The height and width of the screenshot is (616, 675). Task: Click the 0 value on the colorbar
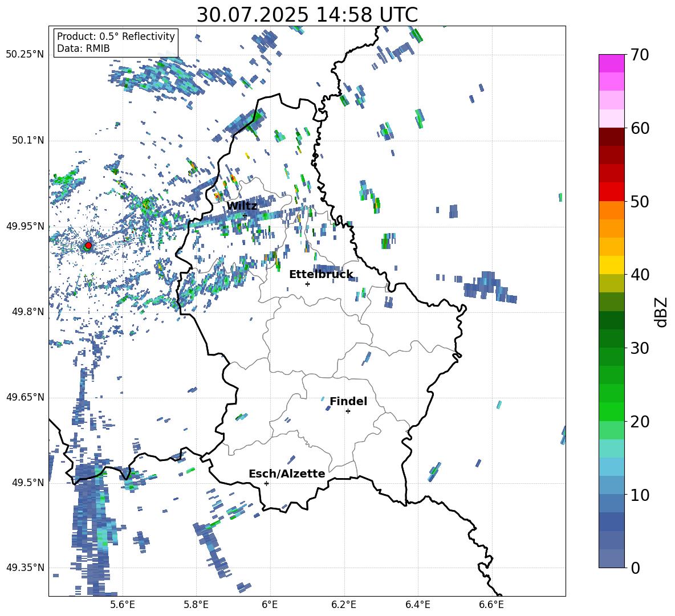tap(636, 568)
